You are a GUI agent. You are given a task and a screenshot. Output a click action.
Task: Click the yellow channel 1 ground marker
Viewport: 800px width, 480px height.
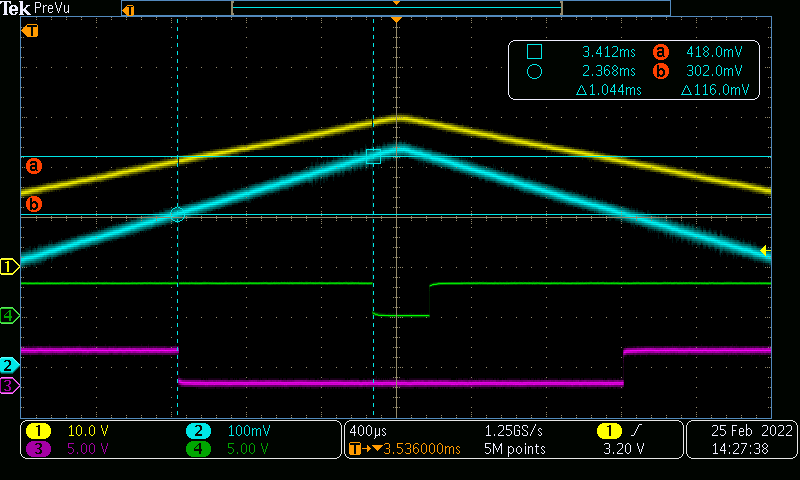pyautogui.click(x=10, y=266)
